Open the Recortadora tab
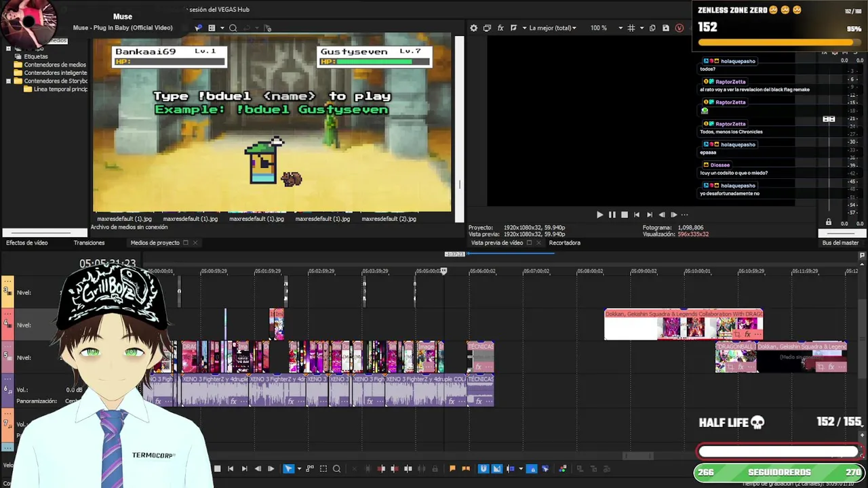 pyautogui.click(x=564, y=243)
